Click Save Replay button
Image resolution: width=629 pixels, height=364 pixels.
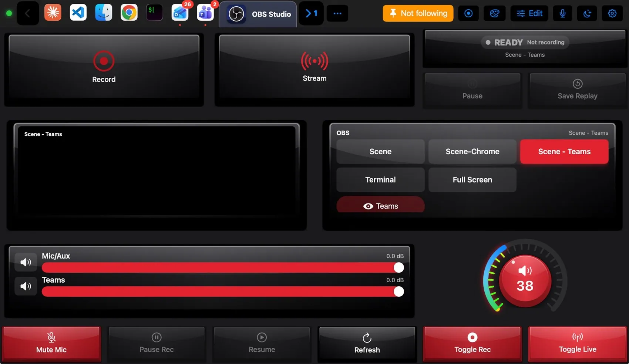tap(578, 90)
